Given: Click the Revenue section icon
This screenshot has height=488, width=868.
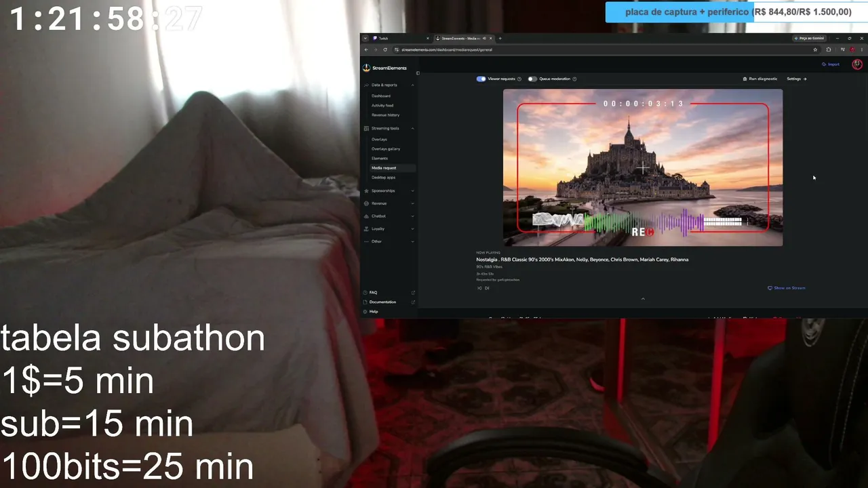Looking at the screenshot, I should point(366,203).
